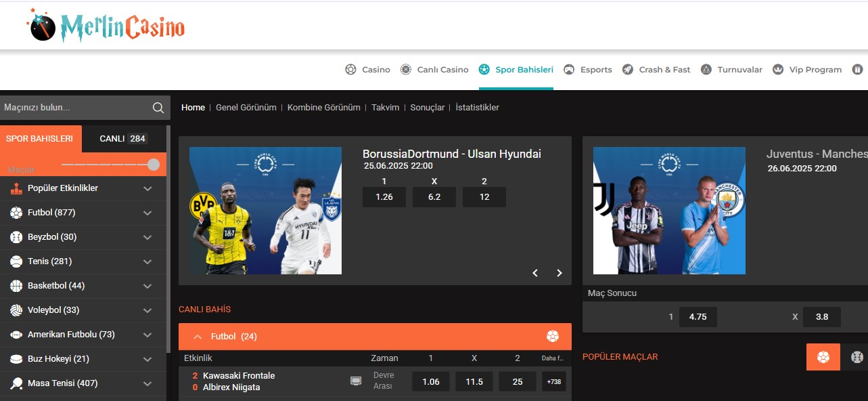The height and width of the screenshot is (401, 868).
Task: Switch to CANLI 284 tab
Action: (x=124, y=138)
